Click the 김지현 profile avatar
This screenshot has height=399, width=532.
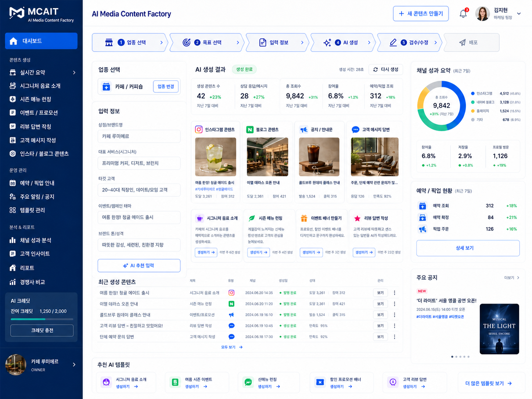(482, 14)
